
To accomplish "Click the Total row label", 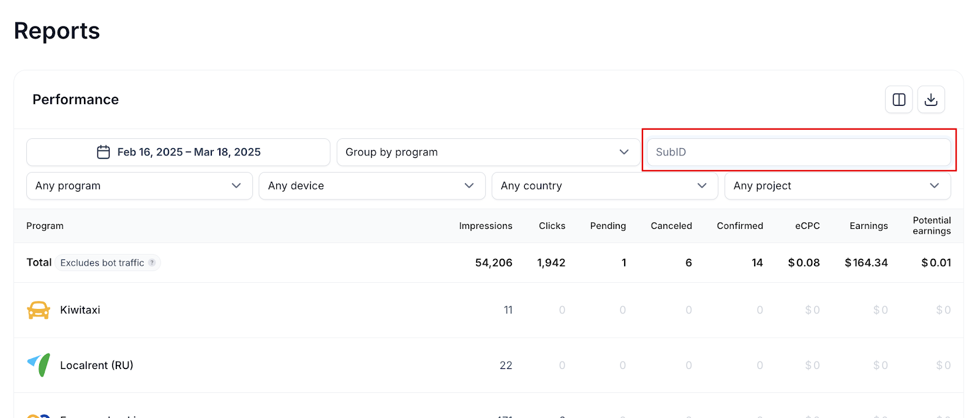I will click(x=39, y=263).
